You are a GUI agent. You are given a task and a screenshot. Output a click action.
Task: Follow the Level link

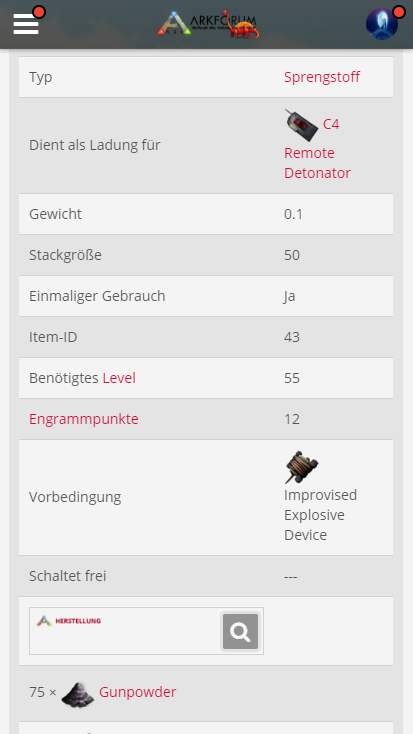pyautogui.click(x=119, y=378)
